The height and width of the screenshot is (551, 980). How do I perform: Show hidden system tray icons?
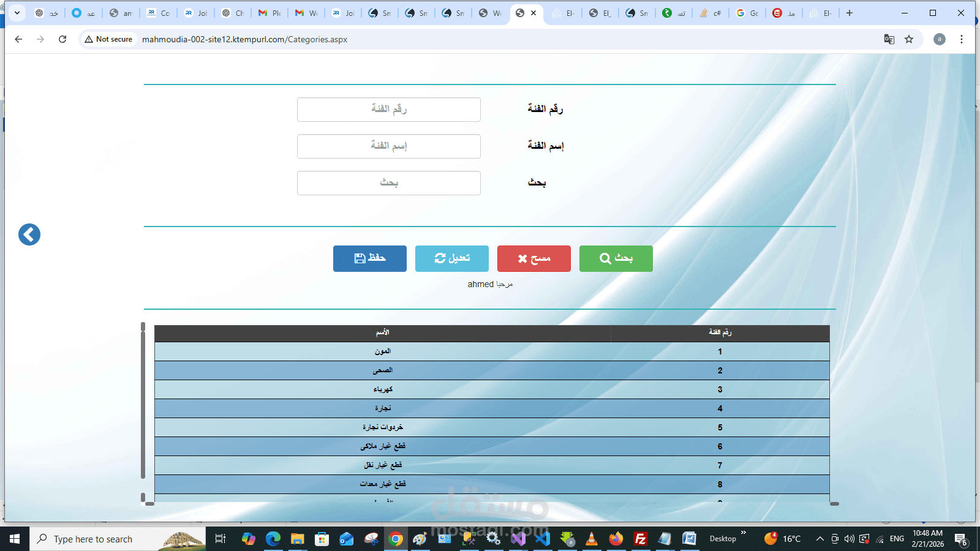(820, 539)
